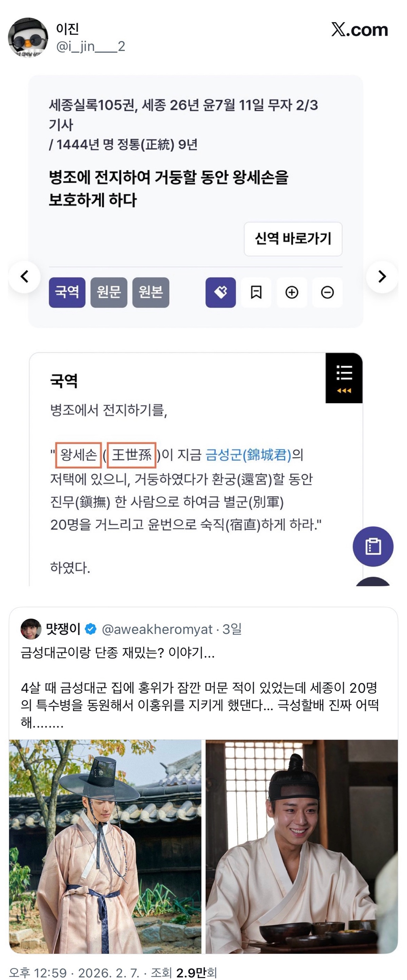Screen dimensions: 407x980
Task: Open the 금성군(錦城君) link
Action: point(248,455)
